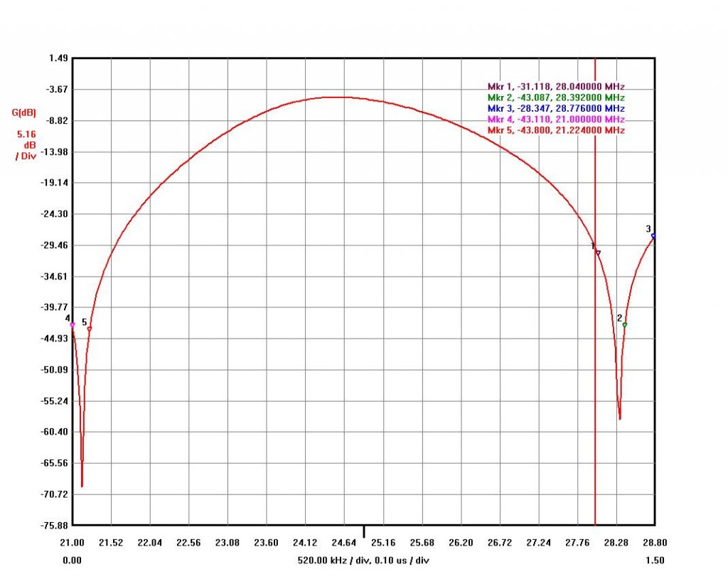Click marker 3 at the right edge
The width and height of the screenshot is (728, 584).
[x=653, y=235]
